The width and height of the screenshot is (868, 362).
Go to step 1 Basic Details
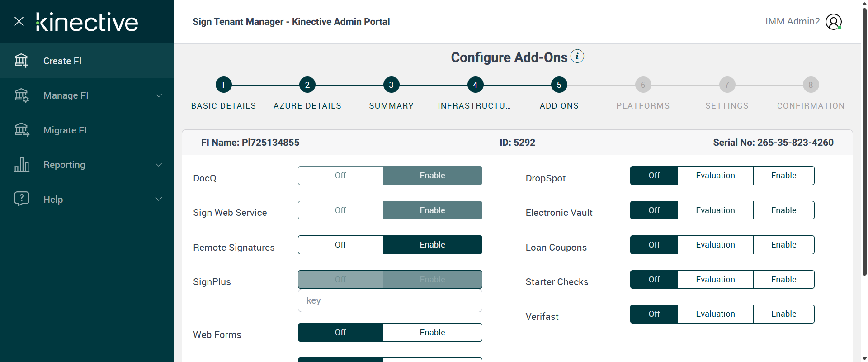point(223,85)
